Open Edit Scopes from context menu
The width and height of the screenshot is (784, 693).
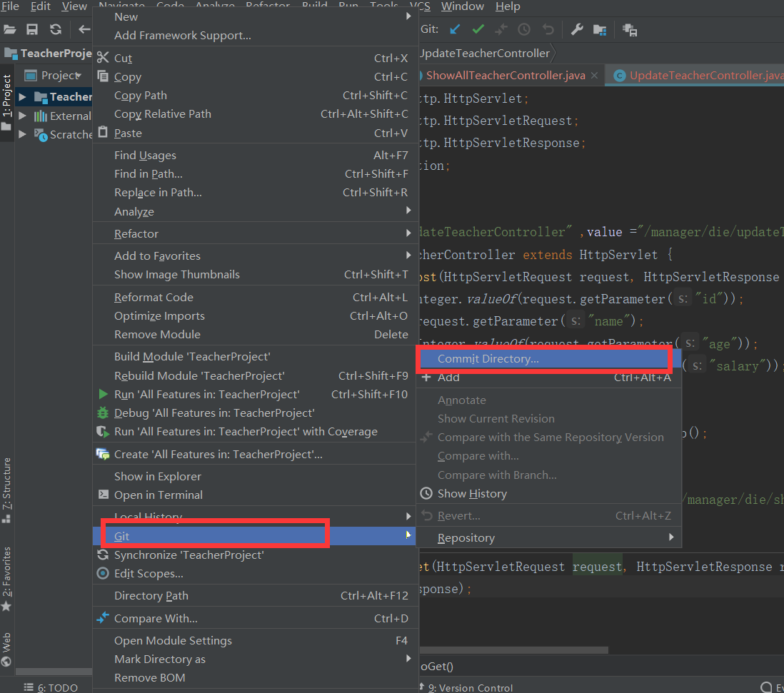255,573
